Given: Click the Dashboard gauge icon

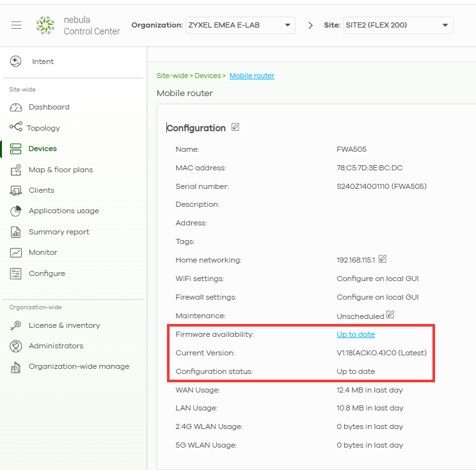Looking at the screenshot, I should (x=16, y=107).
